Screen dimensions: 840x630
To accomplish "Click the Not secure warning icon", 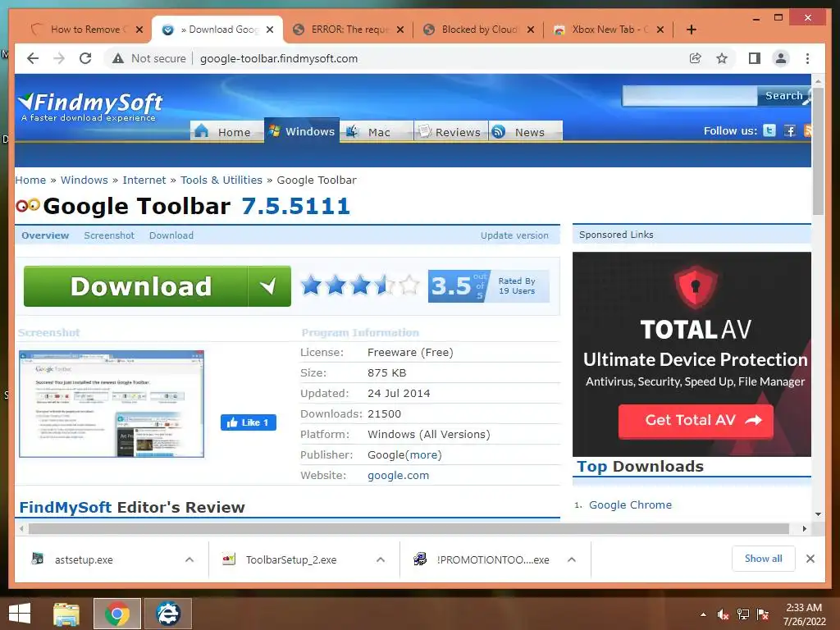I will tap(118, 58).
